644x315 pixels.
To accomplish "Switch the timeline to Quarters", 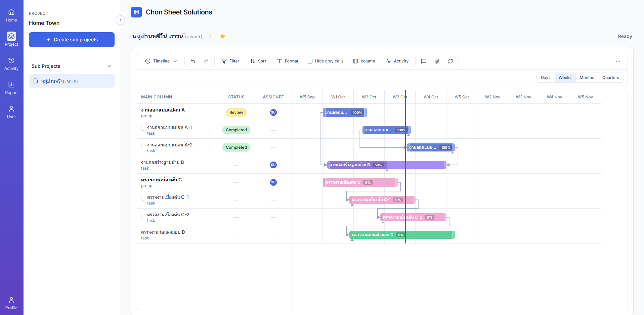I will [x=610, y=78].
